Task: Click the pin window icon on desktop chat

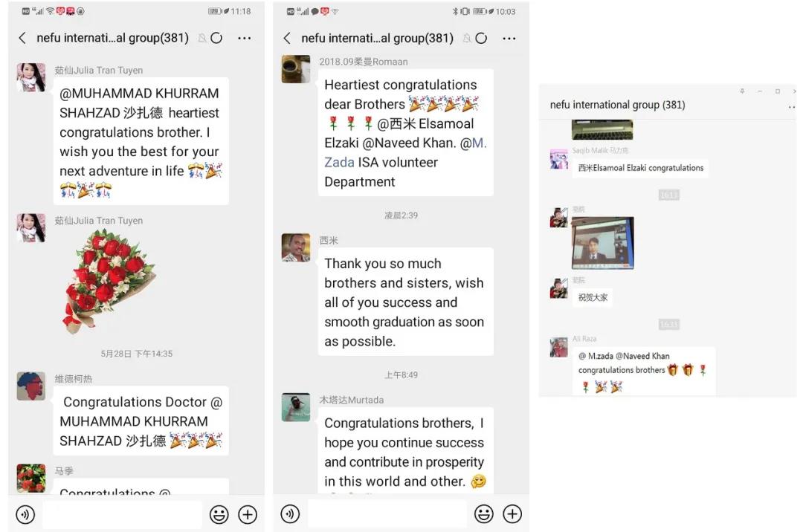Action: pyautogui.click(x=742, y=91)
